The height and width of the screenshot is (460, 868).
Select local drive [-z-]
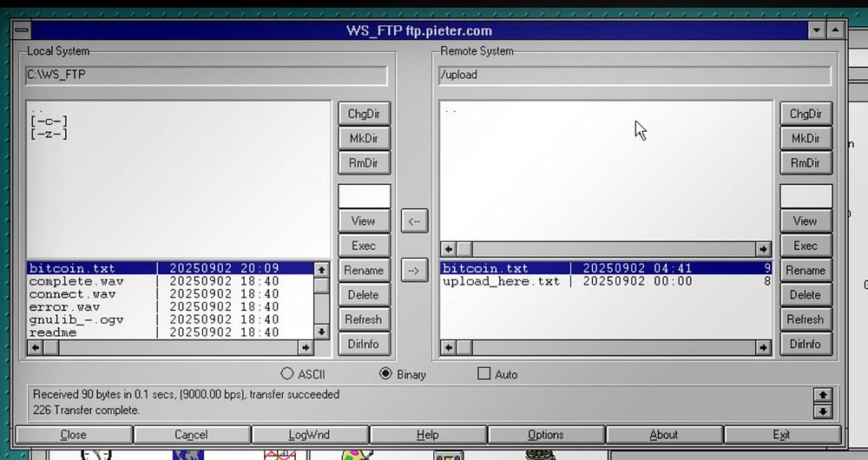pyautogui.click(x=49, y=134)
